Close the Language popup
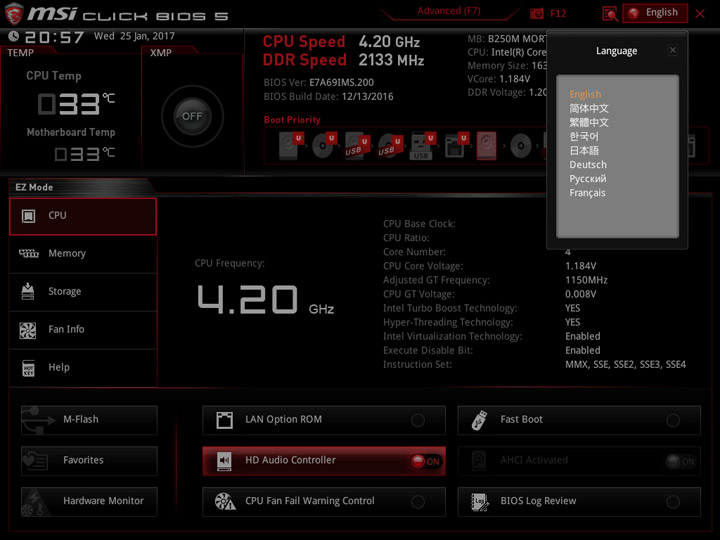The height and width of the screenshot is (540, 720). [x=673, y=50]
